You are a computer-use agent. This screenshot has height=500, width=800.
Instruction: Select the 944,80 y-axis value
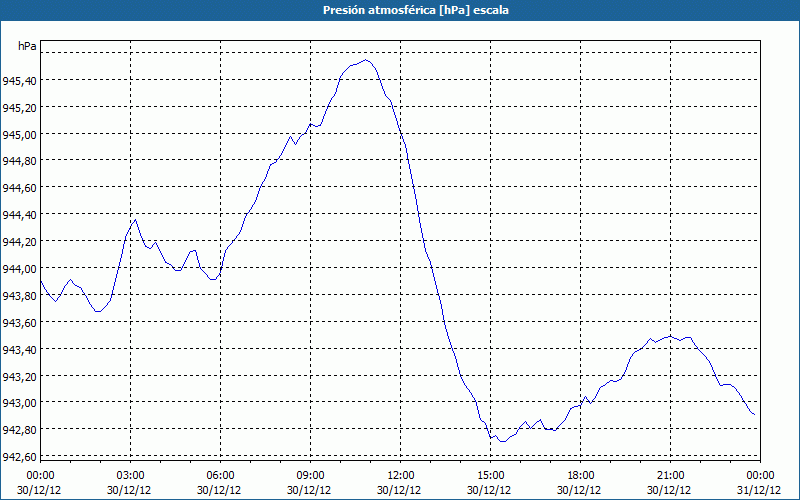[19, 161]
